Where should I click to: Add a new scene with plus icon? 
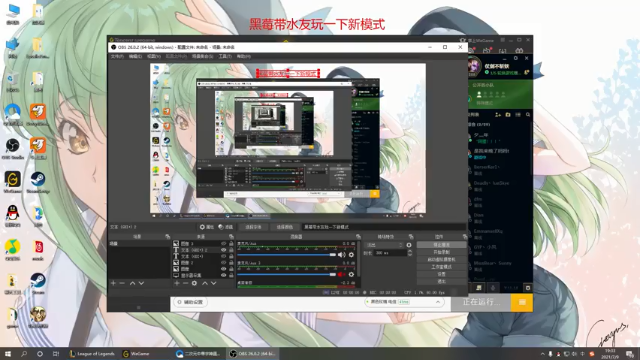[113, 283]
